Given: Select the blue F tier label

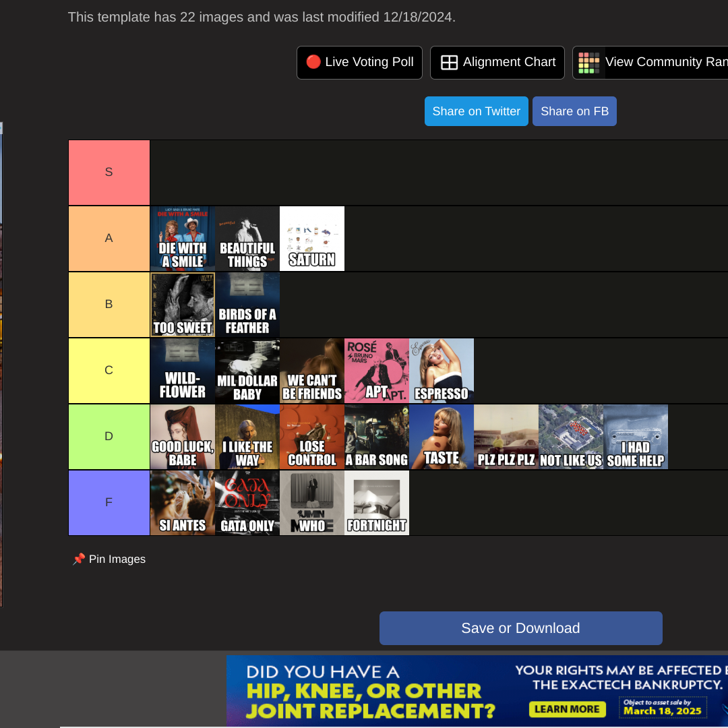Looking at the screenshot, I should click(109, 503).
